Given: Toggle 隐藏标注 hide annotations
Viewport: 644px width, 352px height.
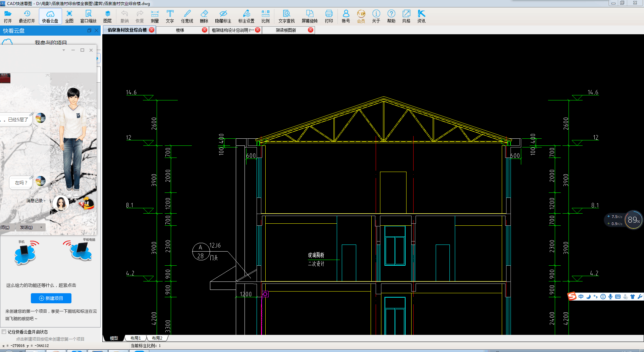Looking at the screenshot, I should [223, 16].
